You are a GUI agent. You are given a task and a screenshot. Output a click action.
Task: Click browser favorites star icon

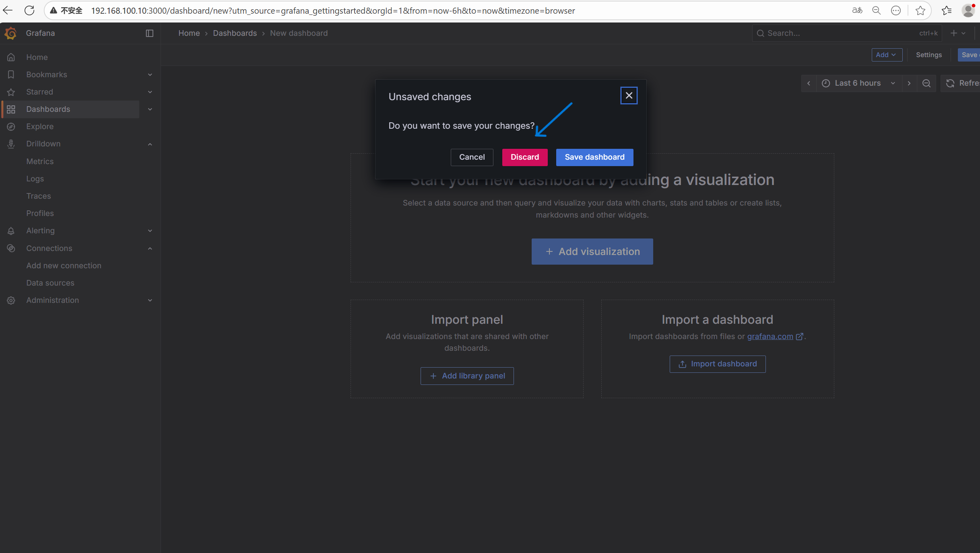tap(920, 10)
